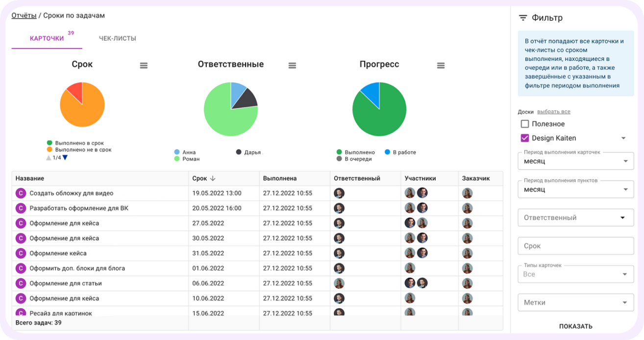Click card icon for Создать обложку для видео
The height and width of the screenshot is (340, 644).
coord(21,194)
